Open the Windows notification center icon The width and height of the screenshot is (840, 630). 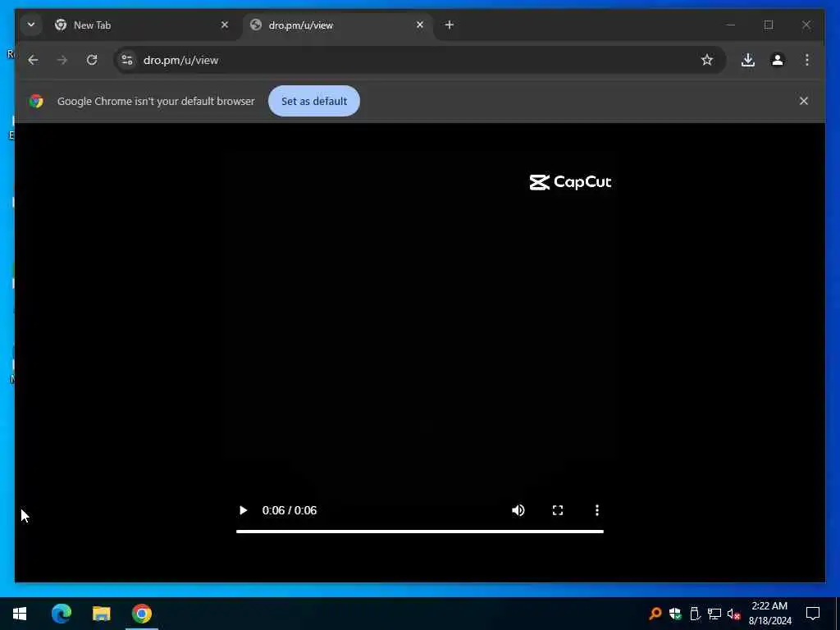point(813,614)
